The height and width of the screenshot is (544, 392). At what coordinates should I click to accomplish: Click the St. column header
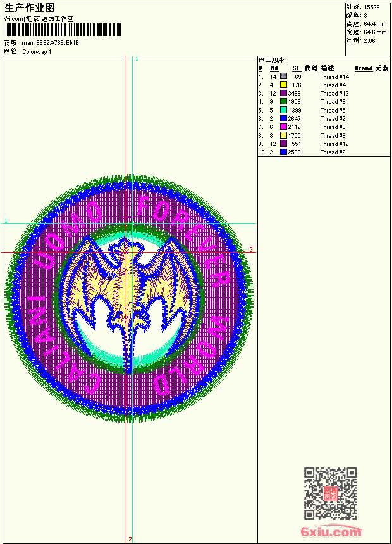[x=297, y=68]
